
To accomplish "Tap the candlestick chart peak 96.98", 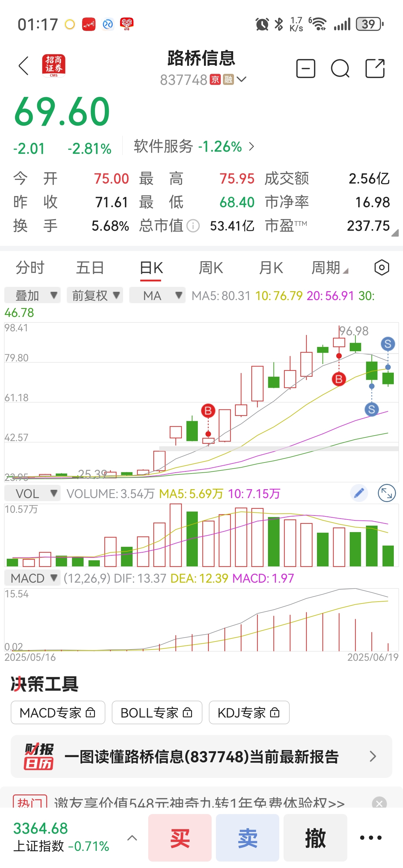I will (353, 331).
